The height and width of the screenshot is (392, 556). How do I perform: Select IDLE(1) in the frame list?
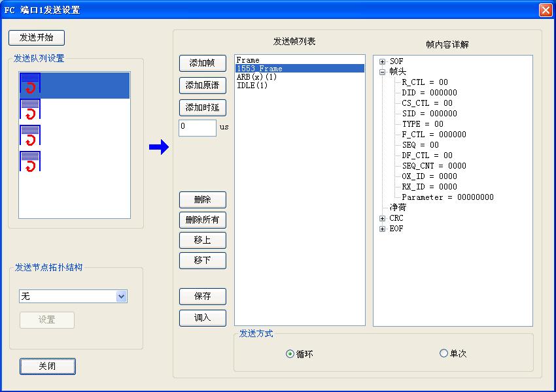(252, 86)
